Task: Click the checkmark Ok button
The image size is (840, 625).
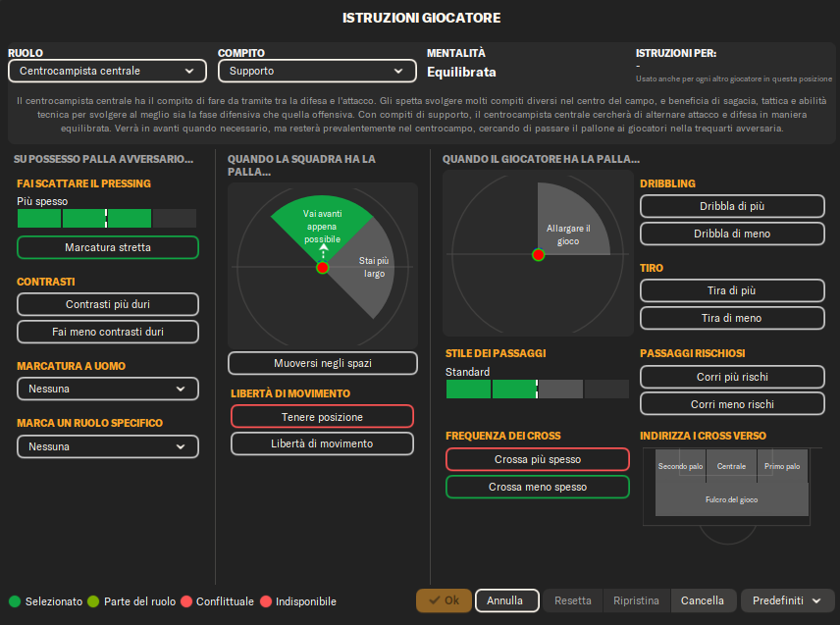Action: tap(444, 600)
